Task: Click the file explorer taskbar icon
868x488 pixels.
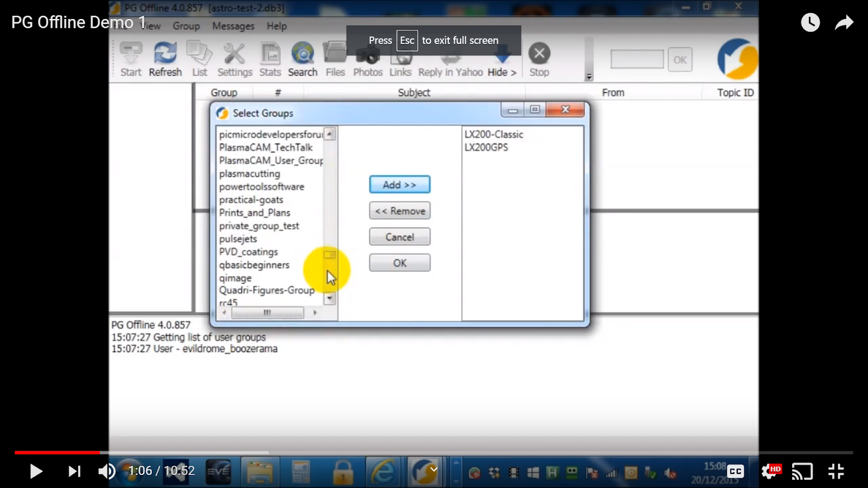Action: pyautogui.click(x=260, y=472)
